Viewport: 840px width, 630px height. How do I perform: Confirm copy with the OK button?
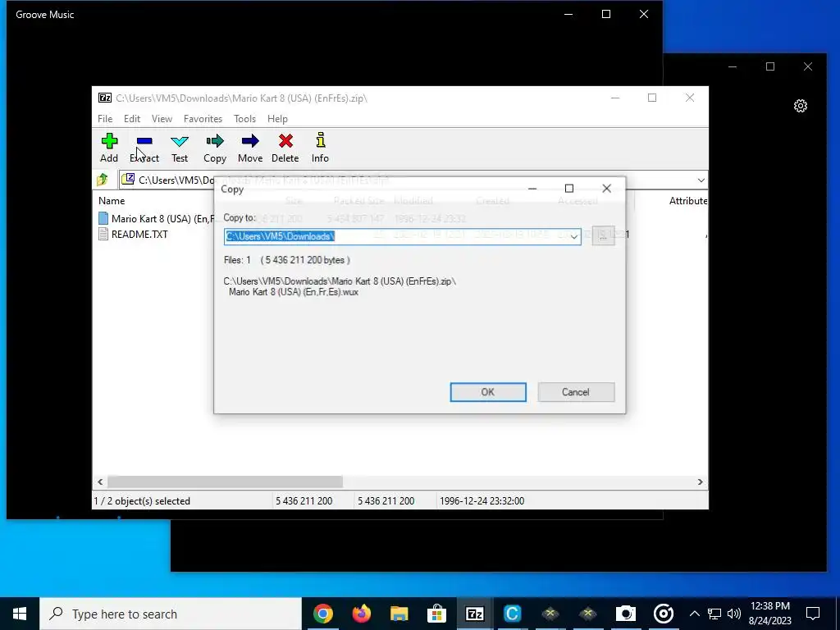click(x=488, y=391)
